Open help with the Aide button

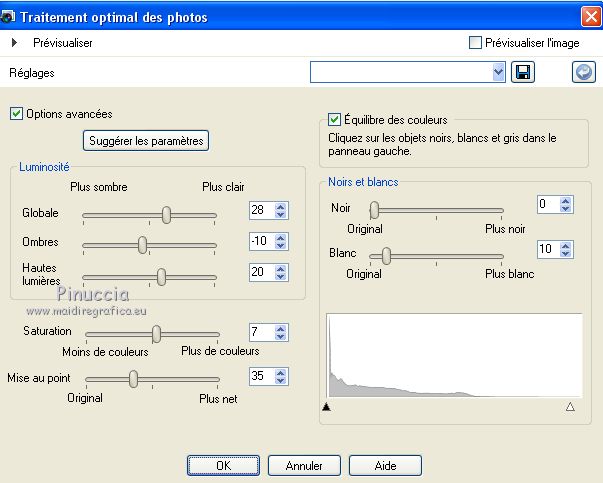(385, 465)
